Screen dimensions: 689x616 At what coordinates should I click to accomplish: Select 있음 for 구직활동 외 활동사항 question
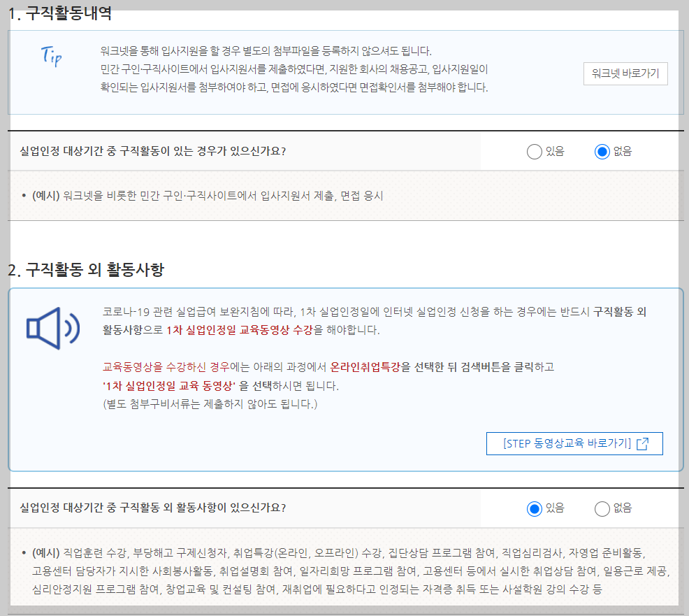click(x=535, y=509)
